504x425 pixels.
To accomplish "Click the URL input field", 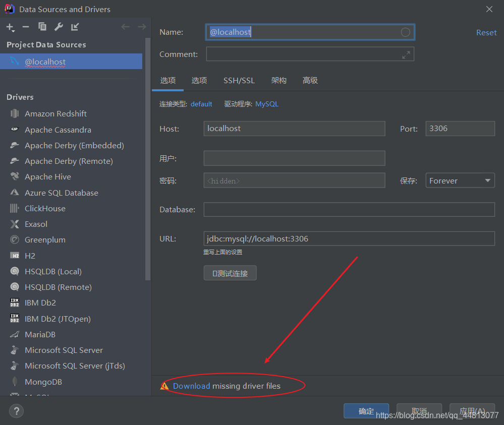I will pyautogui.click(x=349, y=238).
